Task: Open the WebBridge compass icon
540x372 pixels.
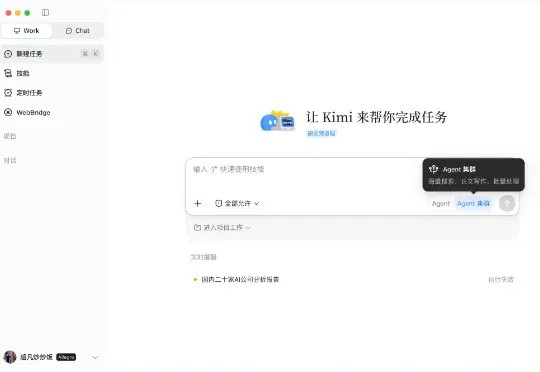Action: (x=8, y=112)
